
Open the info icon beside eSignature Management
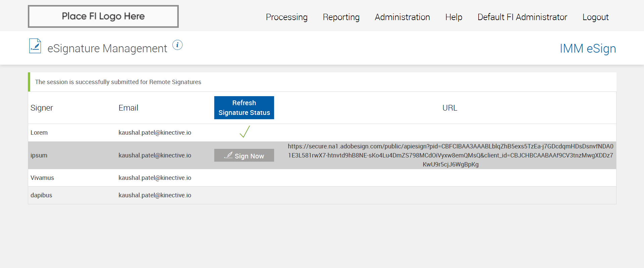pyautogui.click(x=177, y=45)
